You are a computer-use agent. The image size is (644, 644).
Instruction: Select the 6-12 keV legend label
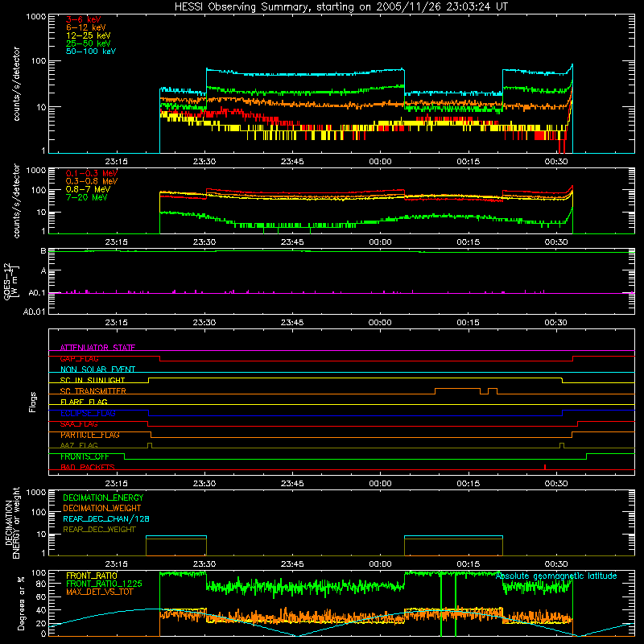click(86, 27)
